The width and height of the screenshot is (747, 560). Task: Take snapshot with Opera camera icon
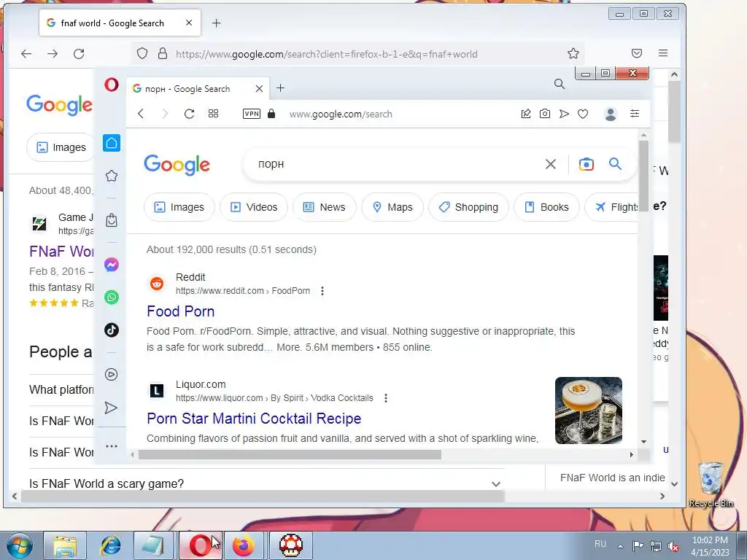(544, 114)
